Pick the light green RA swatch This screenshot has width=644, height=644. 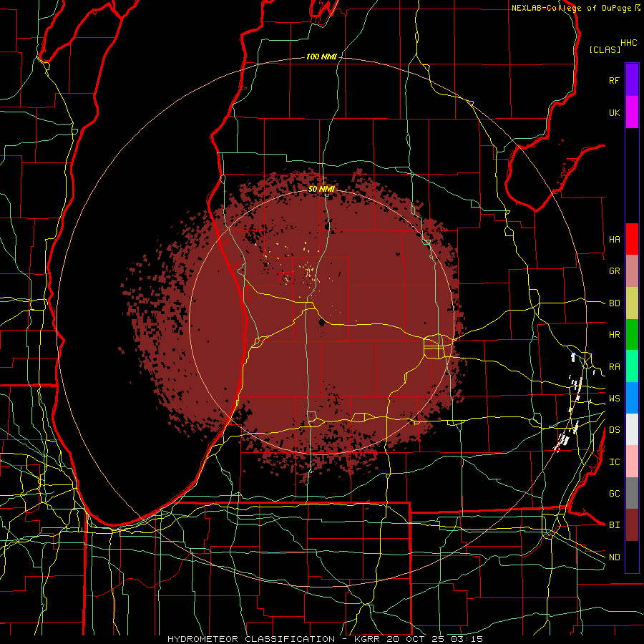632,366
